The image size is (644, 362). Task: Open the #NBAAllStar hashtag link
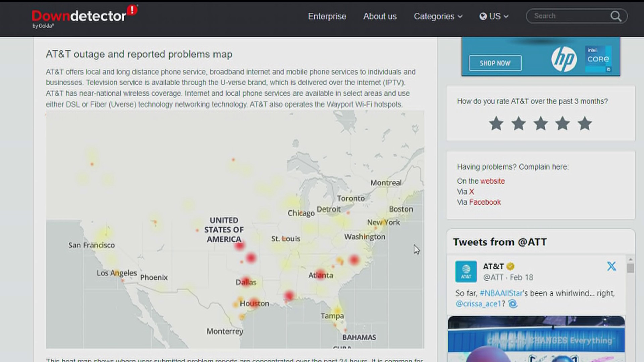pos(501,293)
